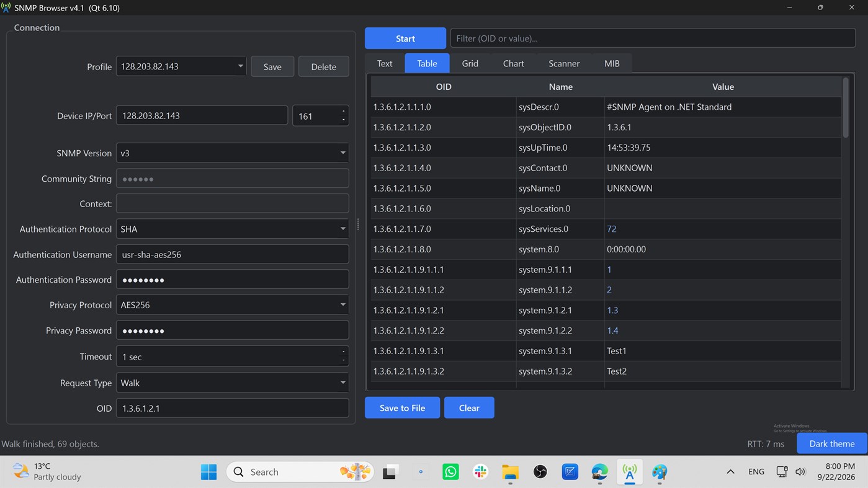Open OBS Studio from the taskbar

pos(540,472)
